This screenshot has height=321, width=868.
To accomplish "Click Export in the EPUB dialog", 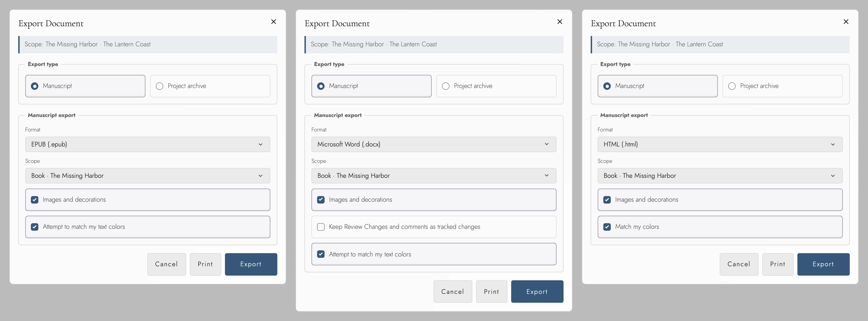I will pyautogui.click(x=251, y=264).
